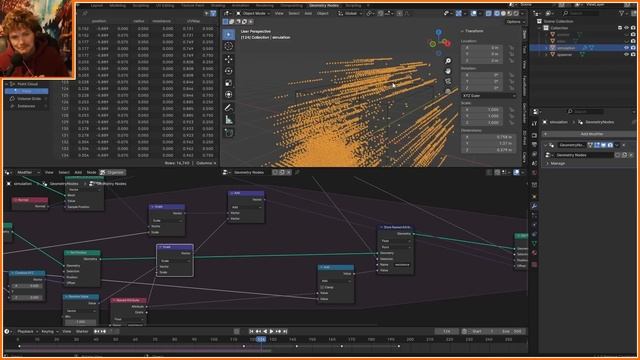Open the Node menu in the node editor
The image size is (640, 360).
coord(91,172)
